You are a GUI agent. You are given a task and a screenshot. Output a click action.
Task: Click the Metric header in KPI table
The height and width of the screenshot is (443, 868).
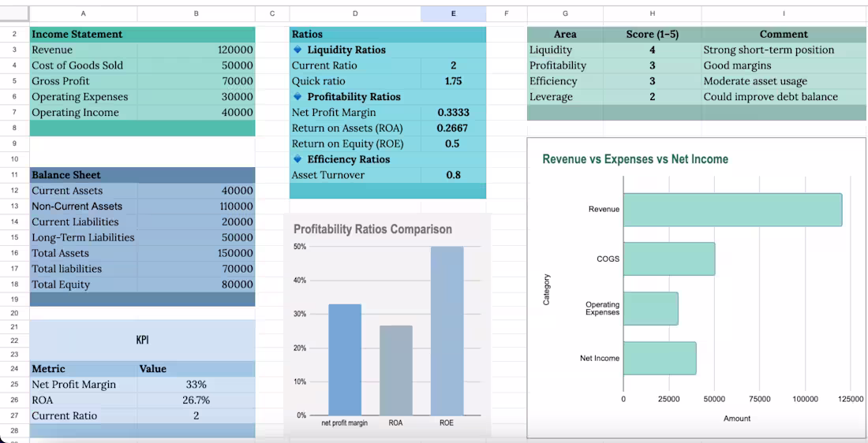pos(84,369)
